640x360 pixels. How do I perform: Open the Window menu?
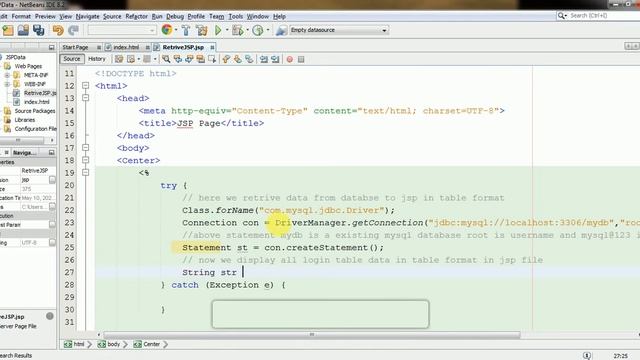(258, 16)
